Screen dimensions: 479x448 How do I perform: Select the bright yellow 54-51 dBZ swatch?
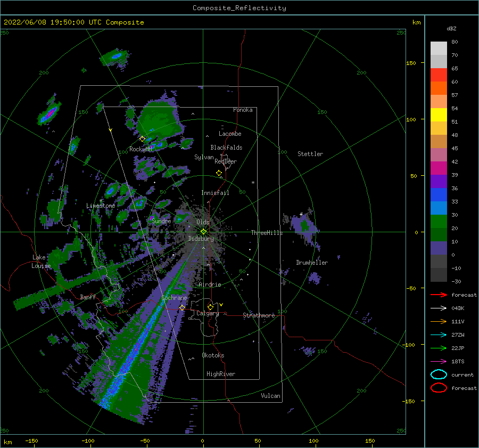(439, 115)
